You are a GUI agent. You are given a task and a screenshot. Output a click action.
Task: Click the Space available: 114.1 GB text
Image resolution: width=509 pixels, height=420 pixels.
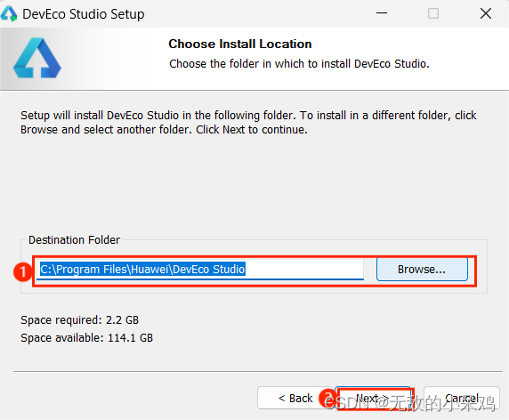pos(86,338)
